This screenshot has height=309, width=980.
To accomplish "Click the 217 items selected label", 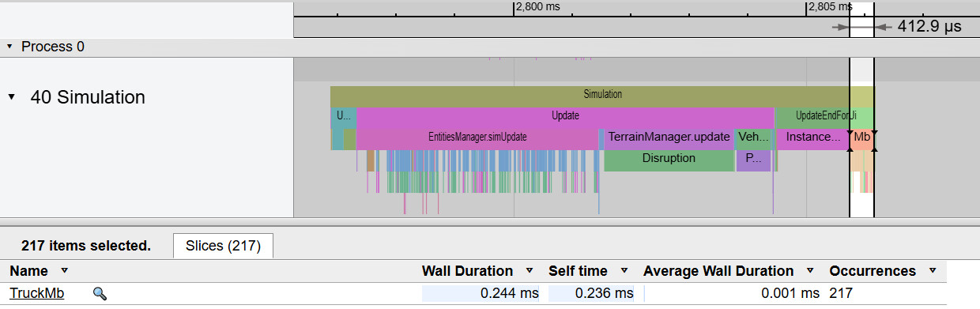I will pyautogui.click(x=86, y=246).
